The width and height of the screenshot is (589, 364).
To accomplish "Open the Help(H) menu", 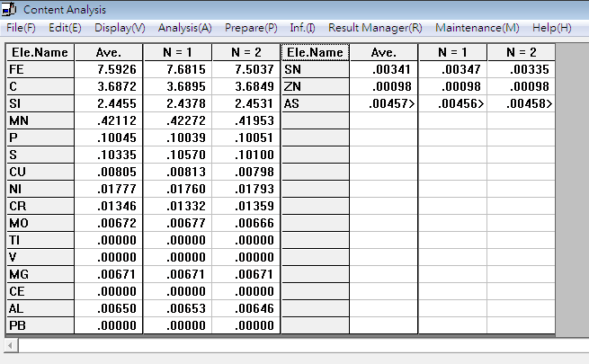I will pos(551,28).
